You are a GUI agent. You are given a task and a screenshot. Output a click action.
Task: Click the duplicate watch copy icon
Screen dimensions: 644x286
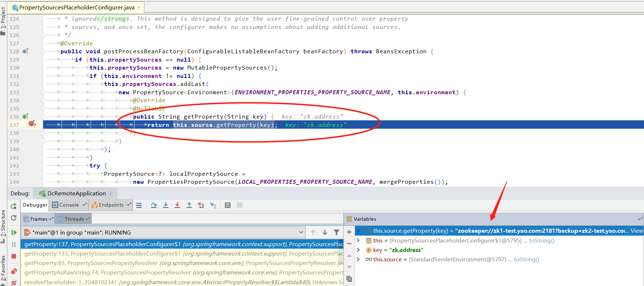click(349, 279)
